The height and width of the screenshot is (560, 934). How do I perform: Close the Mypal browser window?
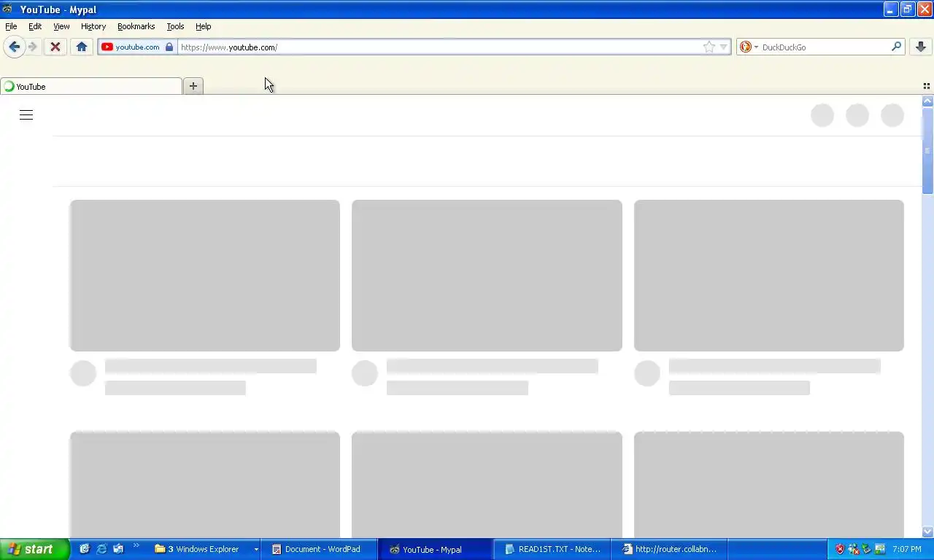click(925, 9)
